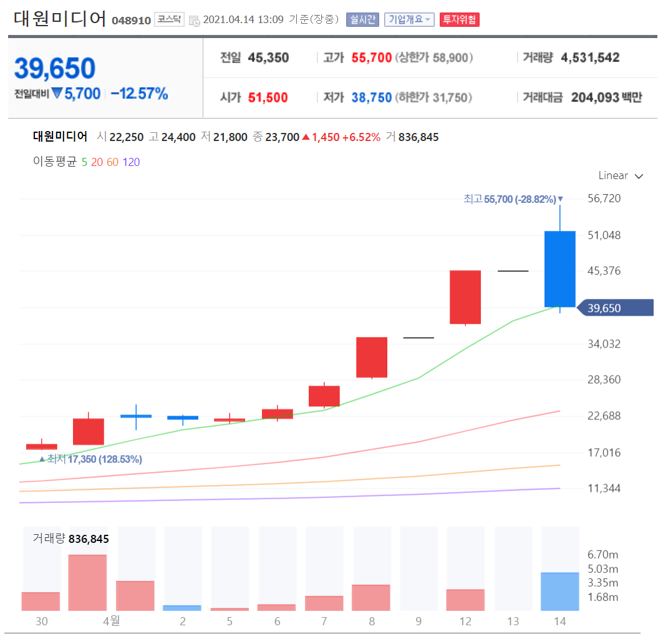
Task: Click the 코스닥 market label
Action: click(x=169, y=19)
